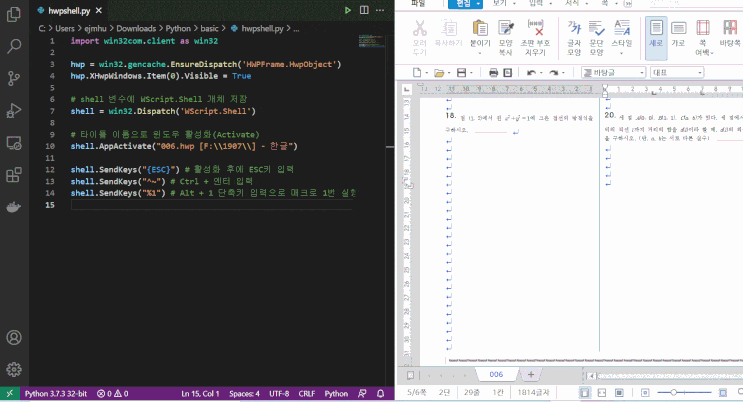The image size is (743, 402).
Task: Open the Page (쪽) menu tab
Action: [607, 3]
